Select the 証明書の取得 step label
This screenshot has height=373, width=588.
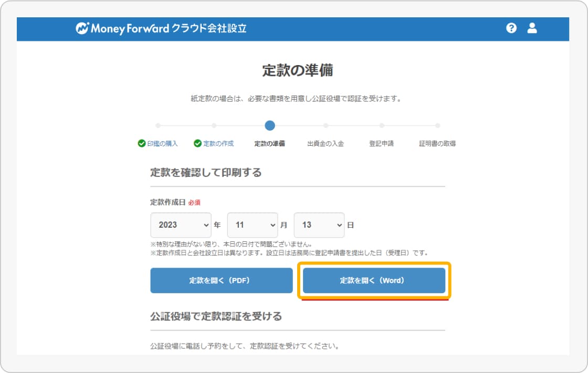(437, 143)
